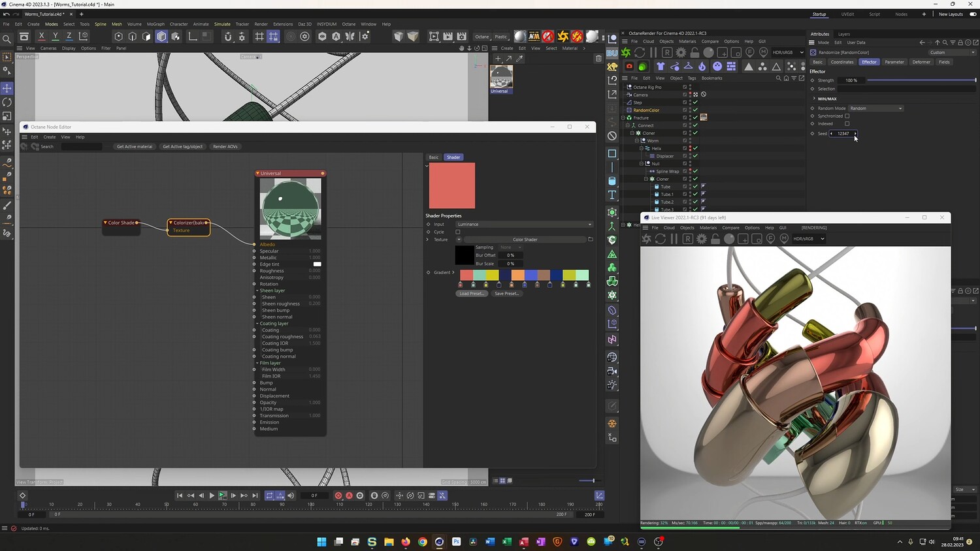Open Octane render settings gear in Live Viewer
Image resolution: width=980 pixels, height=551 pixels.
pyautogui.click(x=702, y=239)
